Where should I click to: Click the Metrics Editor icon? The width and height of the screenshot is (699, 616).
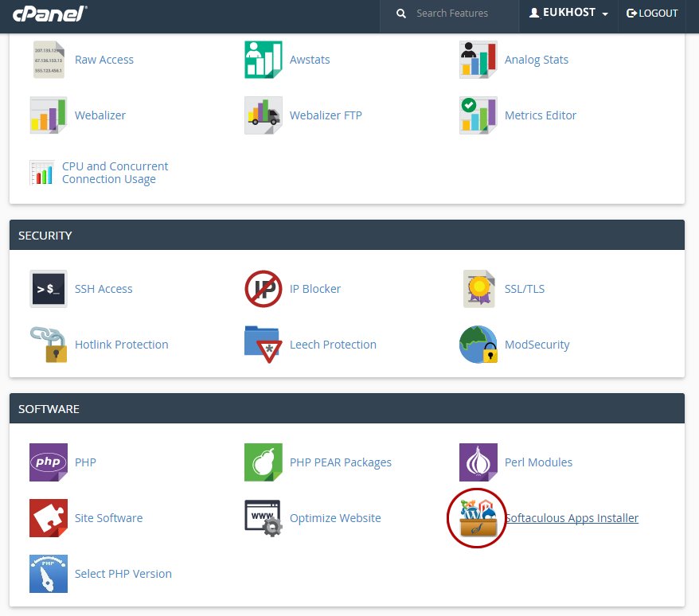(478, 115)
